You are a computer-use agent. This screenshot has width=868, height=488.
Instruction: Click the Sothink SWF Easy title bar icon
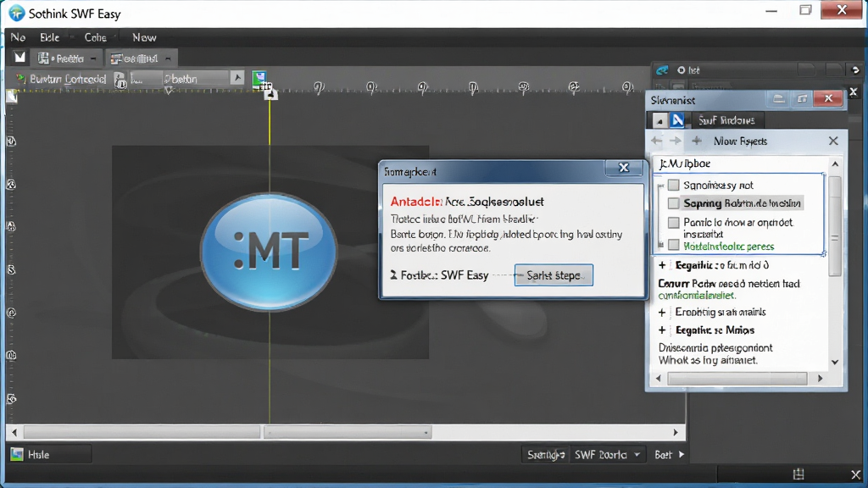[x=17, y=13]
